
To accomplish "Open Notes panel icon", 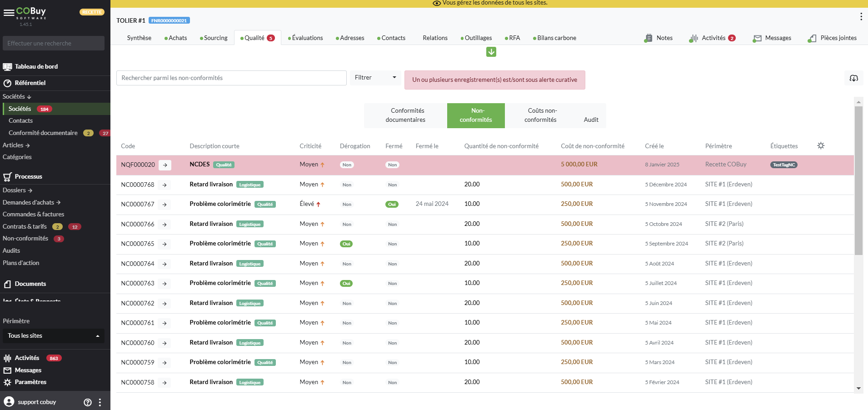I will [649, 38].
